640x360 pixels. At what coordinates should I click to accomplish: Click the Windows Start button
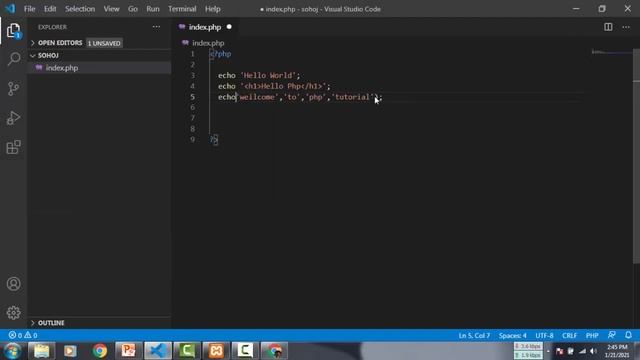12,351
